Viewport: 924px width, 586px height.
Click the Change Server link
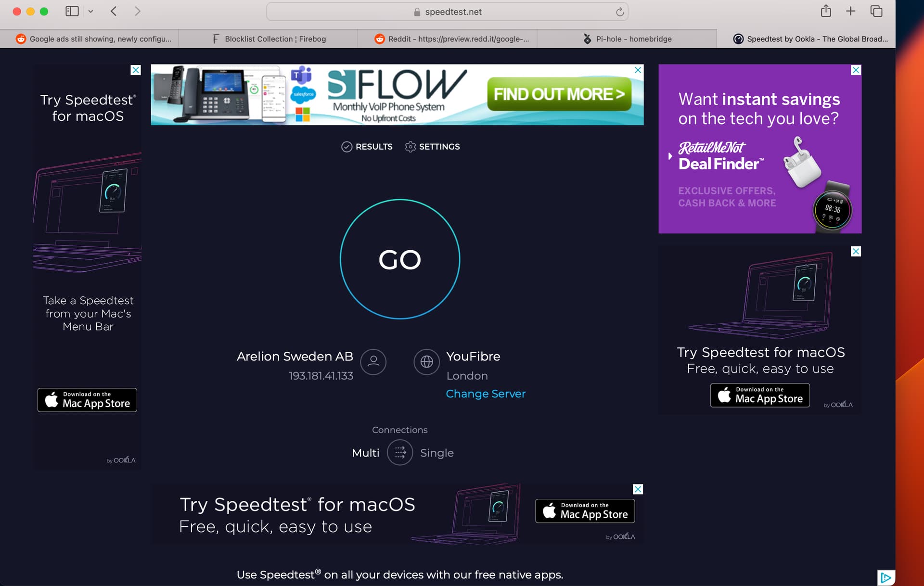pos(485,394)
